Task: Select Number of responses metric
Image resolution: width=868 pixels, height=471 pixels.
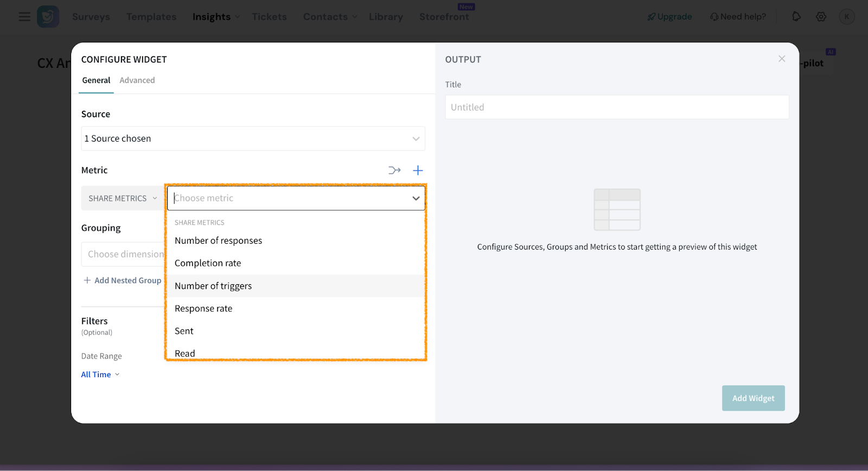Action: [x=218, y=240]
